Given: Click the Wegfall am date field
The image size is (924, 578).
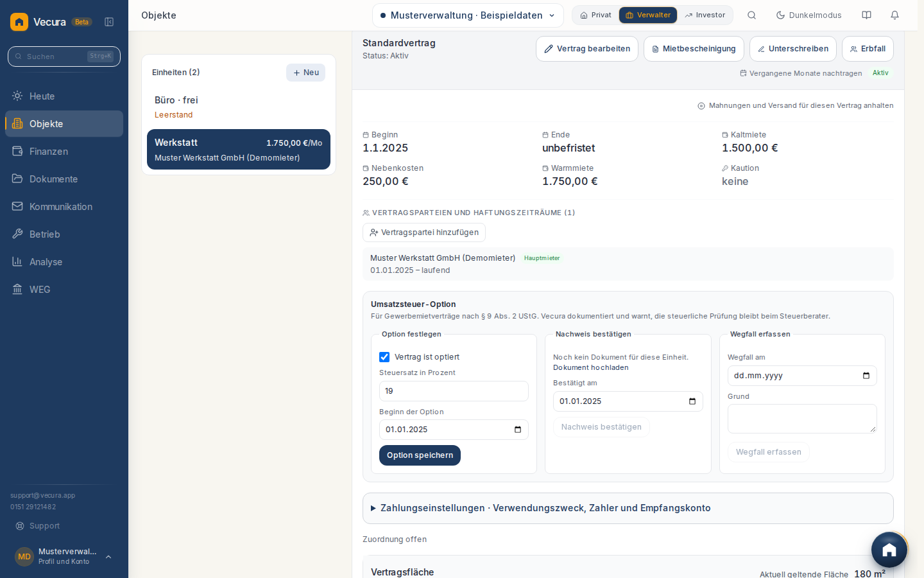Looking at the screenshot, I should (x=802, y=376).
